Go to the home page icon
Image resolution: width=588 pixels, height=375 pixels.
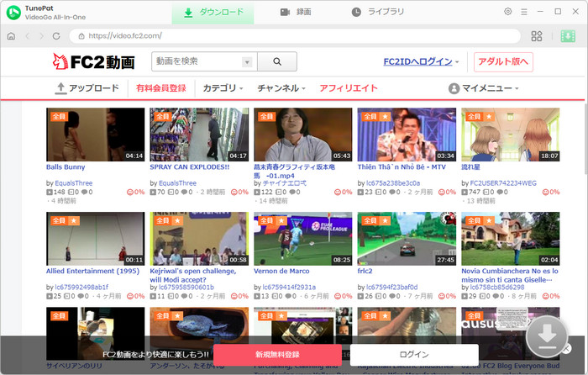pos(11,36)
